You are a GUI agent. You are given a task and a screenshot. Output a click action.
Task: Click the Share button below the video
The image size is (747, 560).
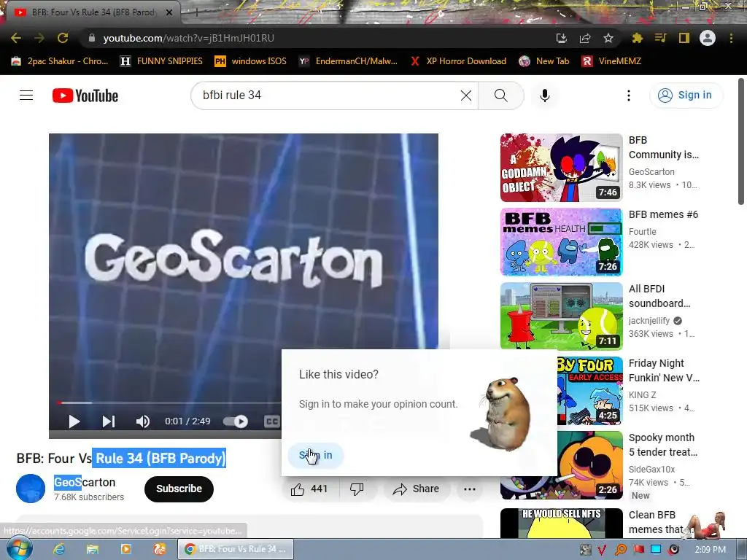click(x=416, y=489)
